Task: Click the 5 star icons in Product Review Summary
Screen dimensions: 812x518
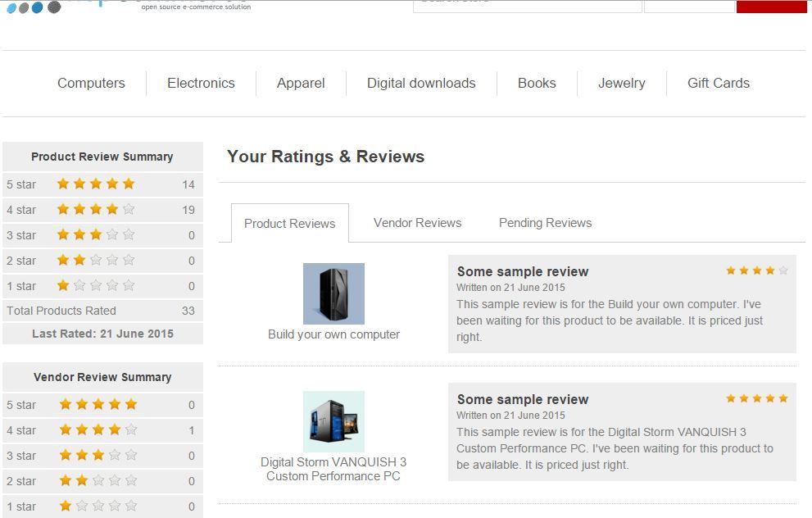Action: [x=95, y=184]
